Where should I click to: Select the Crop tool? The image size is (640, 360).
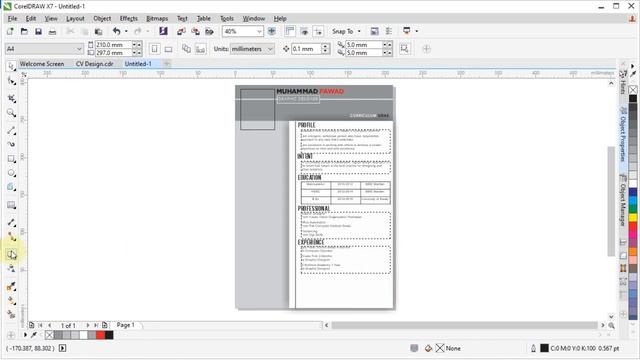click(11, 98)
